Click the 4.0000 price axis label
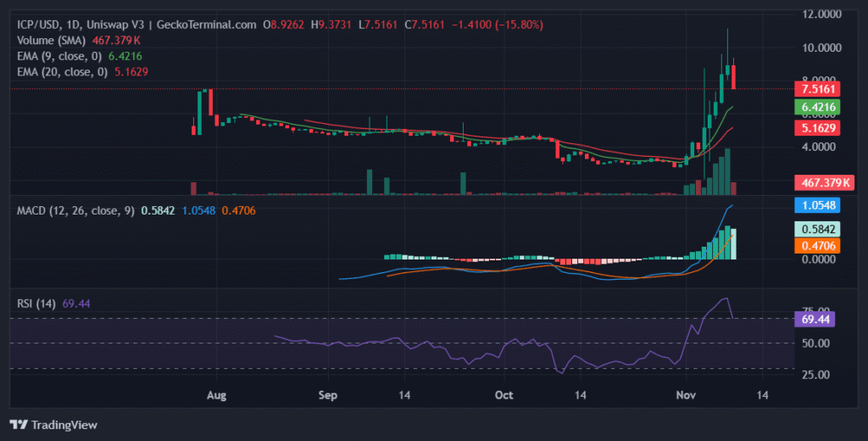This screenshot has width=868, height=441. 819,147
